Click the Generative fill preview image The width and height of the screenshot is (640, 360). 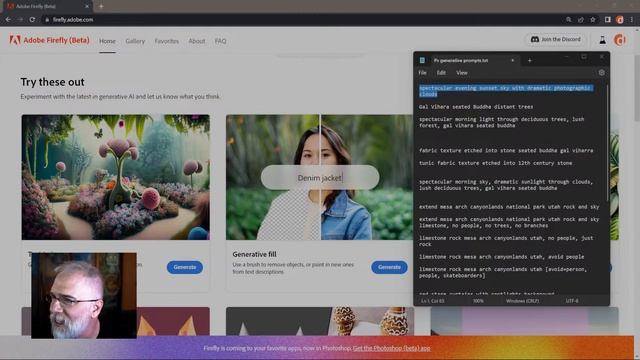pyautogui.click(x=320, y=177)
